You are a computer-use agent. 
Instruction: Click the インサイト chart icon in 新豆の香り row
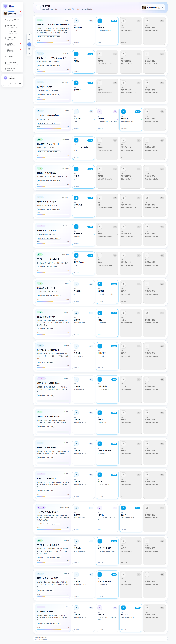click(147, 21)
